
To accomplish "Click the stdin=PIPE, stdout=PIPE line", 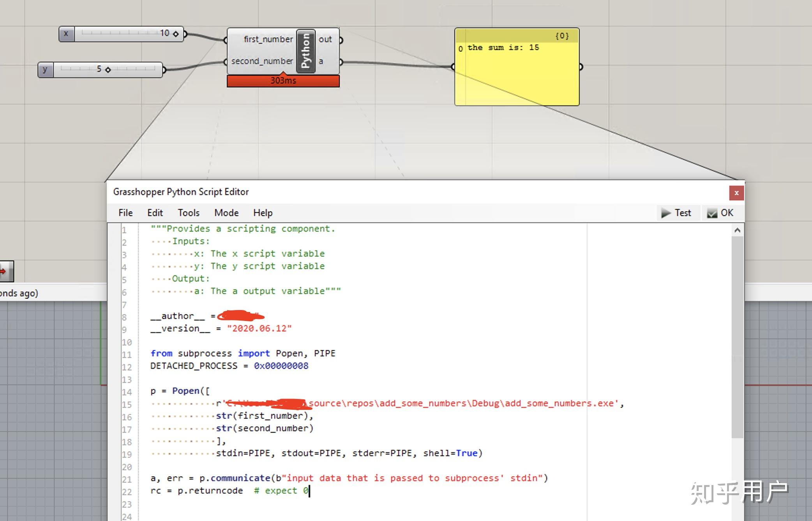I will click(349, 454).
